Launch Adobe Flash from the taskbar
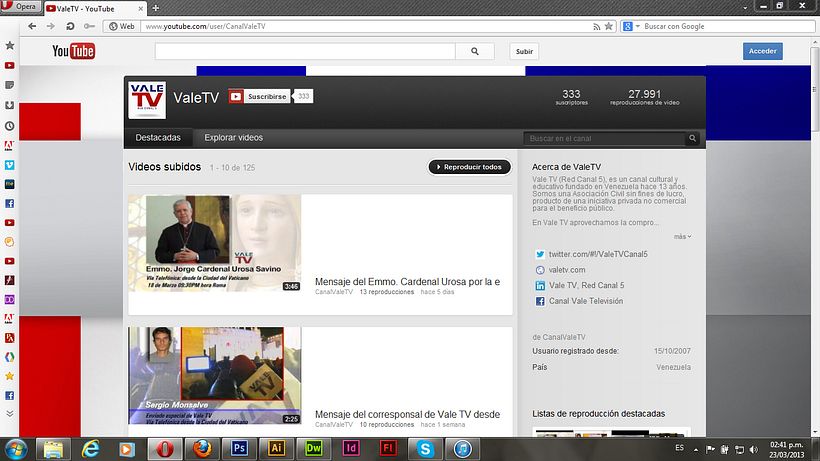The width and height of the screenshot is (820, 461). pos(388,449)
